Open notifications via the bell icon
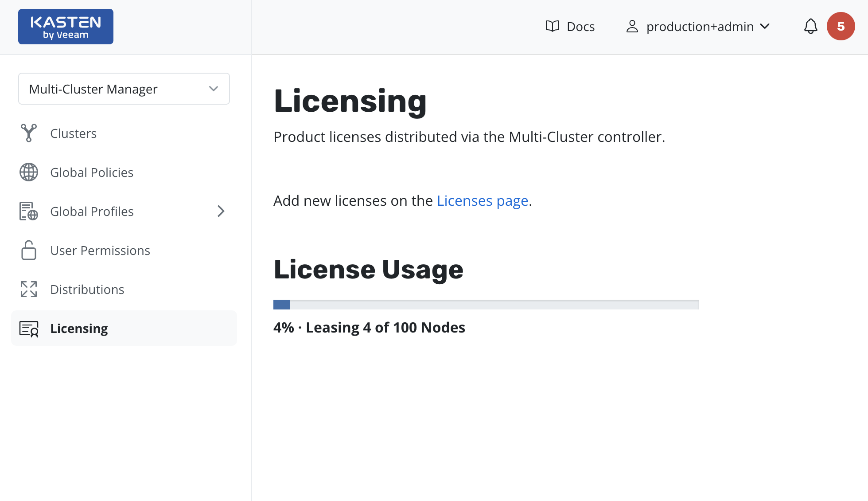The height and width of the screenshot is (501, 868). point(810,27)
